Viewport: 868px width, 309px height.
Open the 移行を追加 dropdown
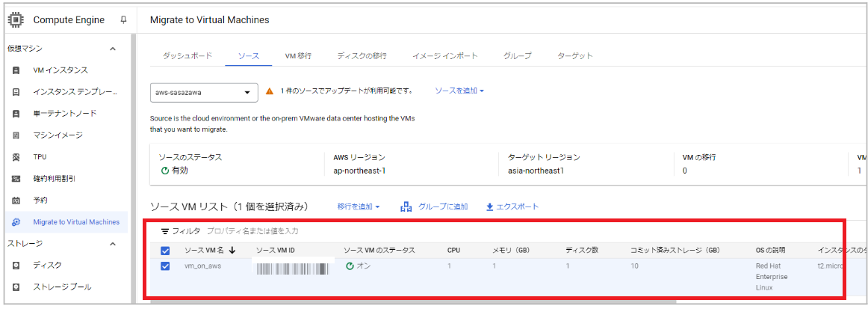click(x=359, y=206)
